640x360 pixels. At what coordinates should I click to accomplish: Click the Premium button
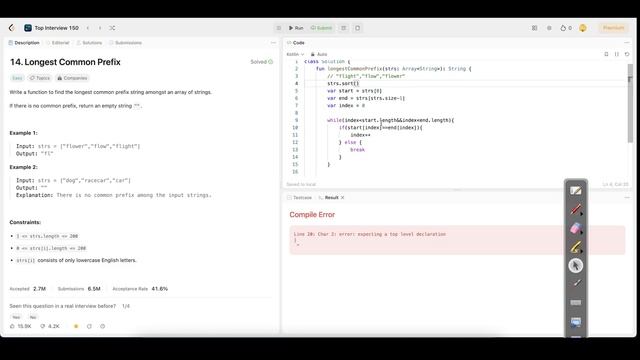click(613, 28)
